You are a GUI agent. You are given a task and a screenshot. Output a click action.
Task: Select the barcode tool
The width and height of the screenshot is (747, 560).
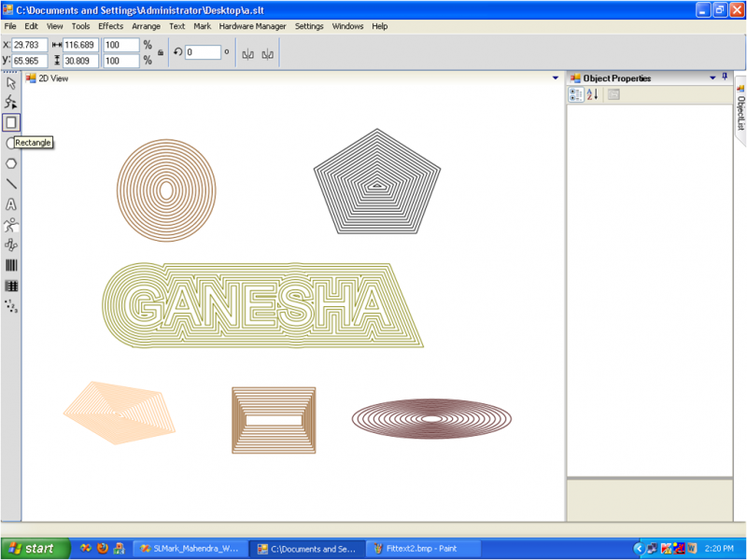[11, 266]
